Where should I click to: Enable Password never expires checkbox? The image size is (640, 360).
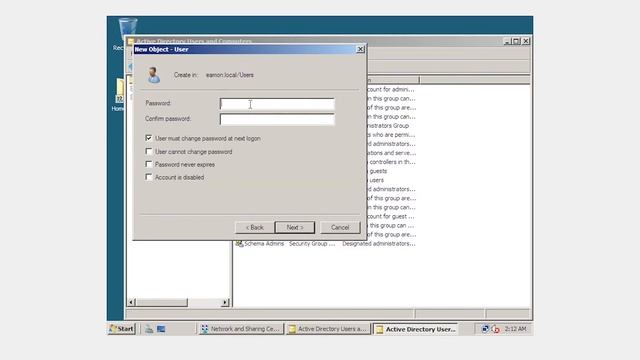click(x=149, y=164)
